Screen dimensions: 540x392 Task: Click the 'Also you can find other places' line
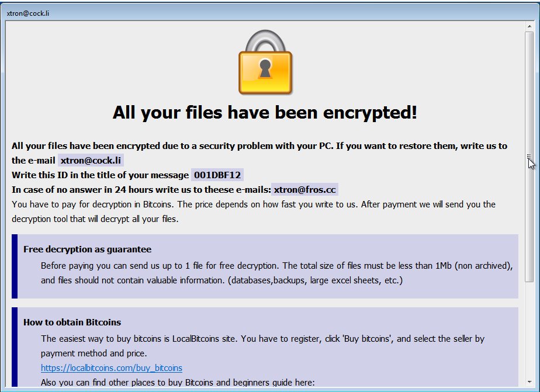(x=178, y=383)
